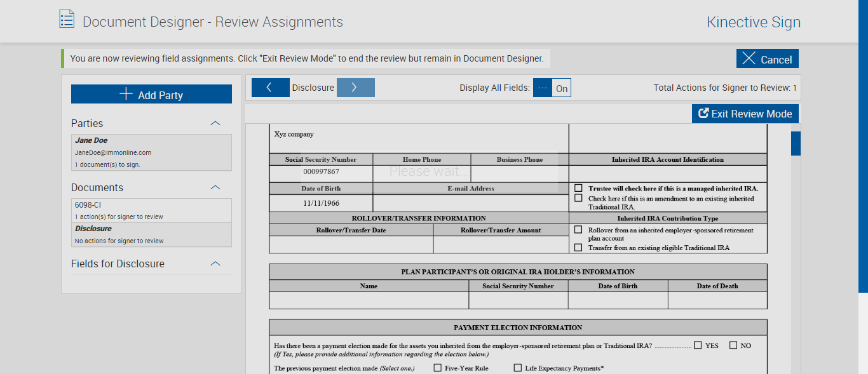
Task: Toggle Display All Fields switch
Action: coord(552,88)
